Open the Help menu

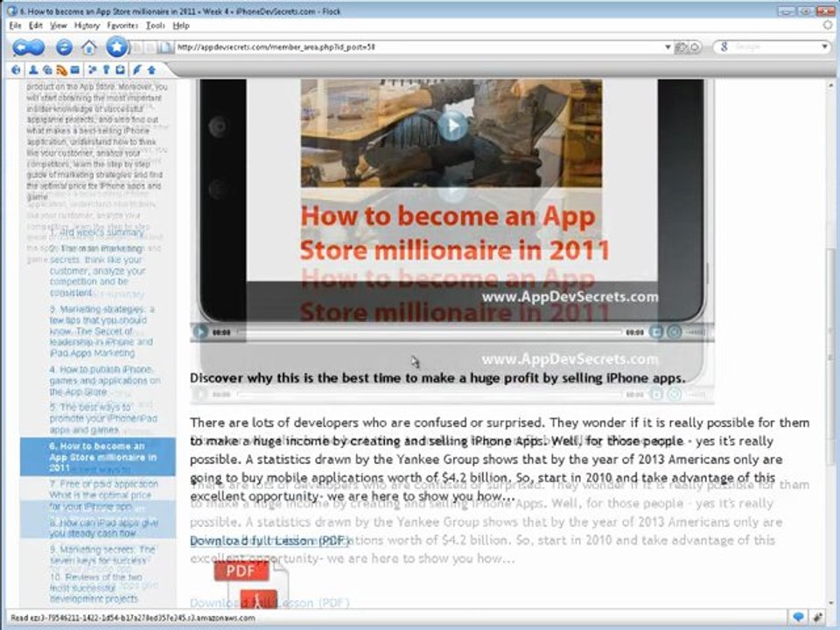point(181,25)
